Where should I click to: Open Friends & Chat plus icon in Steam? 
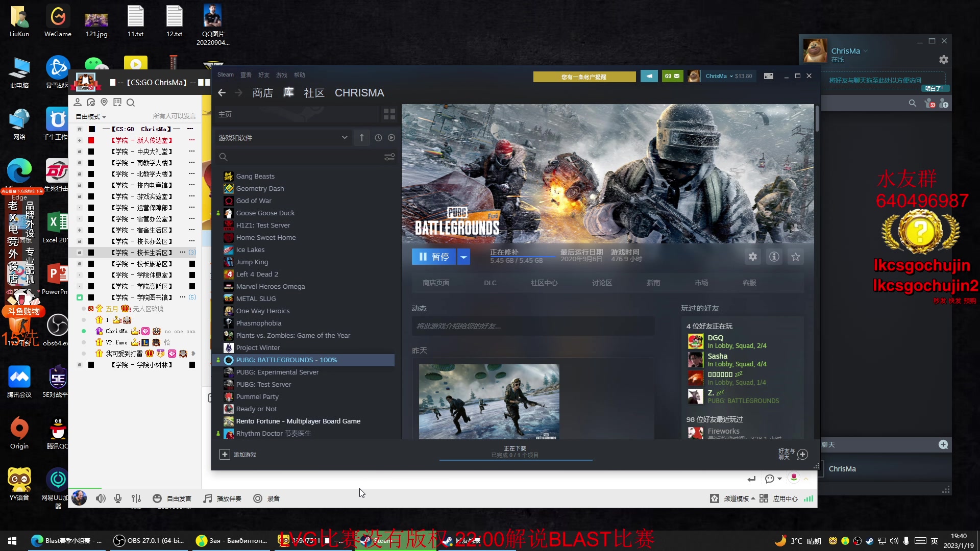pyautogui.click(x=803, y=454)
